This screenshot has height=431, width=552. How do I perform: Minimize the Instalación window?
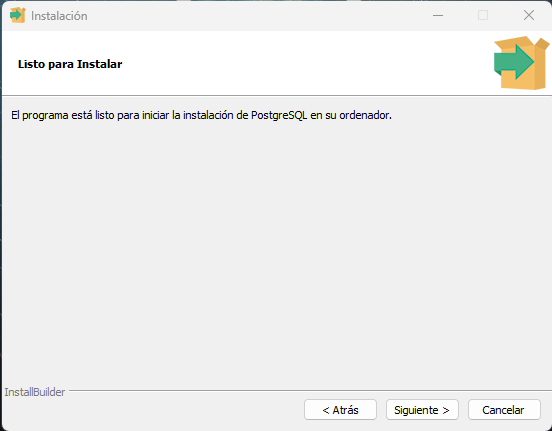point(438,15)
